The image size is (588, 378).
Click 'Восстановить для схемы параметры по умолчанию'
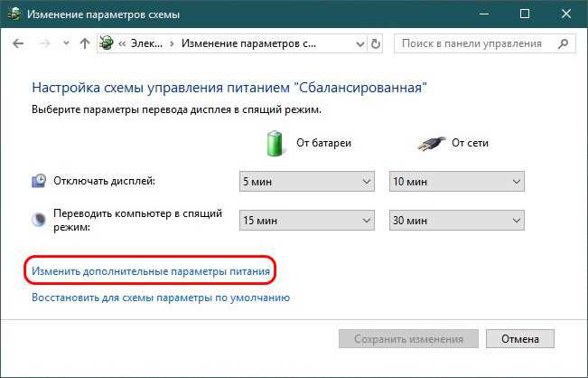pos(161,298)
